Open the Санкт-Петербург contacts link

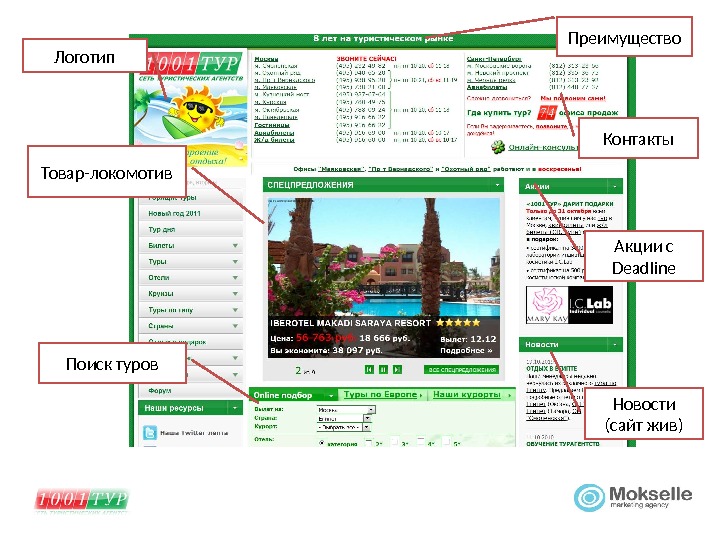click(494, 59)
